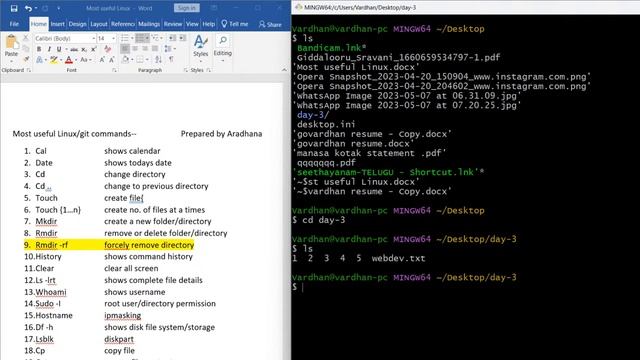Image resolution: width=640 pixels, height=360 pixels.
Task: Increase paragraph indent
Action: coord(182,38)
